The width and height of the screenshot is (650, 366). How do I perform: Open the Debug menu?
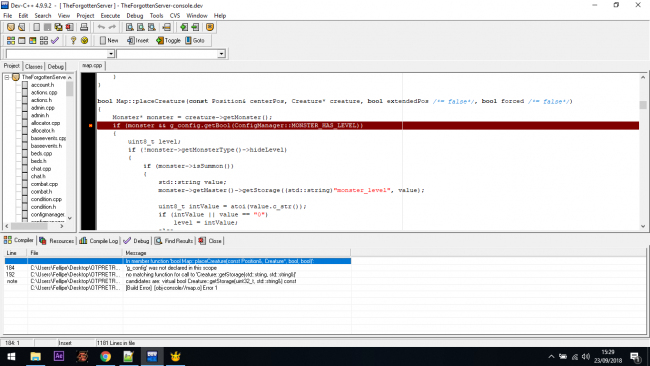(x=135, y=16)
